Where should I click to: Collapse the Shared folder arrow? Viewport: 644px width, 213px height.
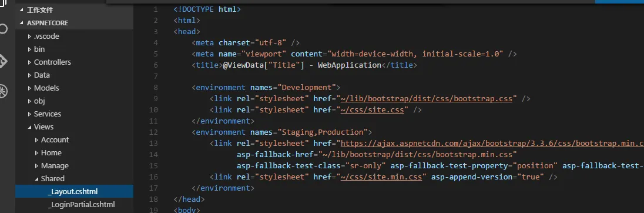click(36, 179)
